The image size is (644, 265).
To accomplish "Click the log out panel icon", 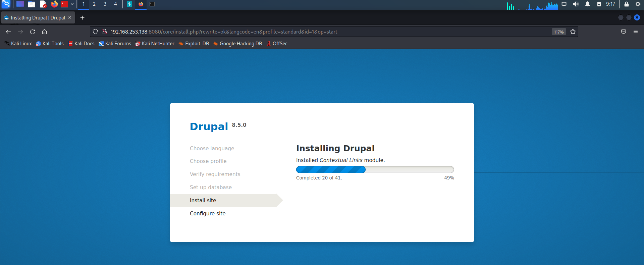I will pos(638,4).
